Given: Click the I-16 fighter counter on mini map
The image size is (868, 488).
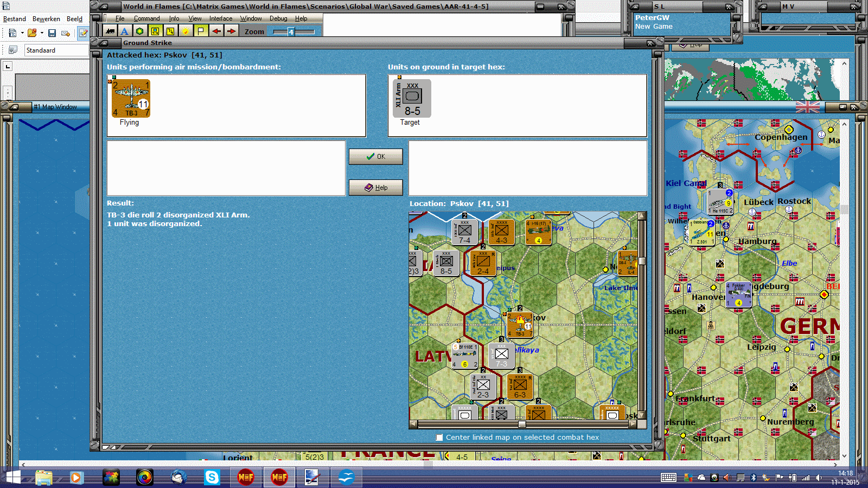Looking at the screenshot, I should click(538, 232).
